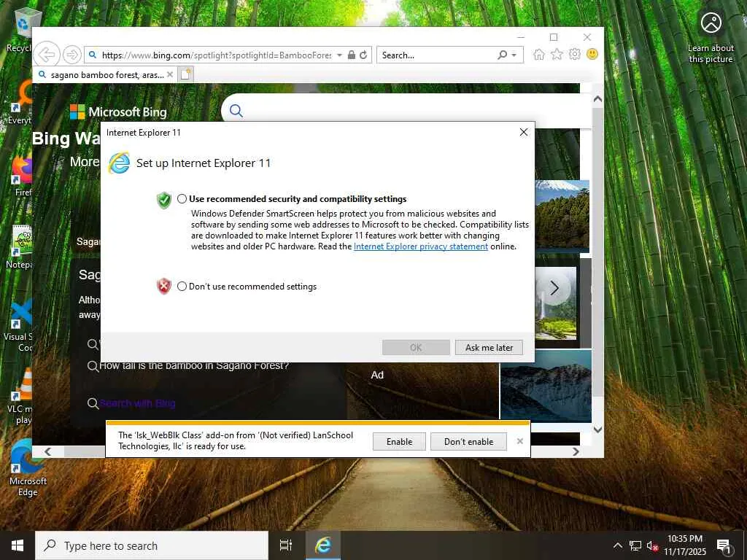Screen dimensions: 747x560
Task: Click the Microsoft Bing logo
Action: point(118,112)
